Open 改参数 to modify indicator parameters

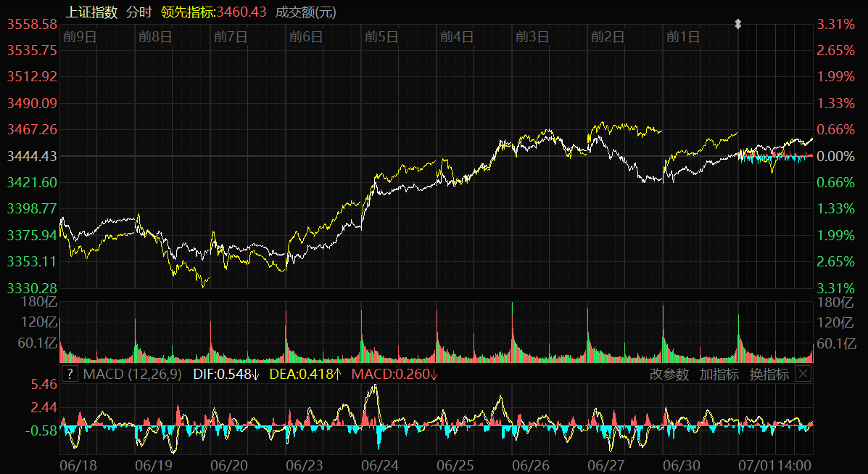[x=669, y=375]
